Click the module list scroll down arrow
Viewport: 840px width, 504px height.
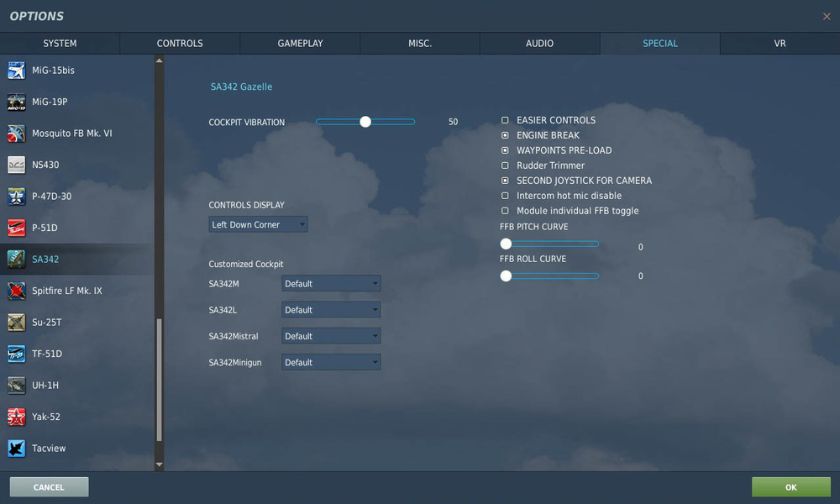[159, 465]
